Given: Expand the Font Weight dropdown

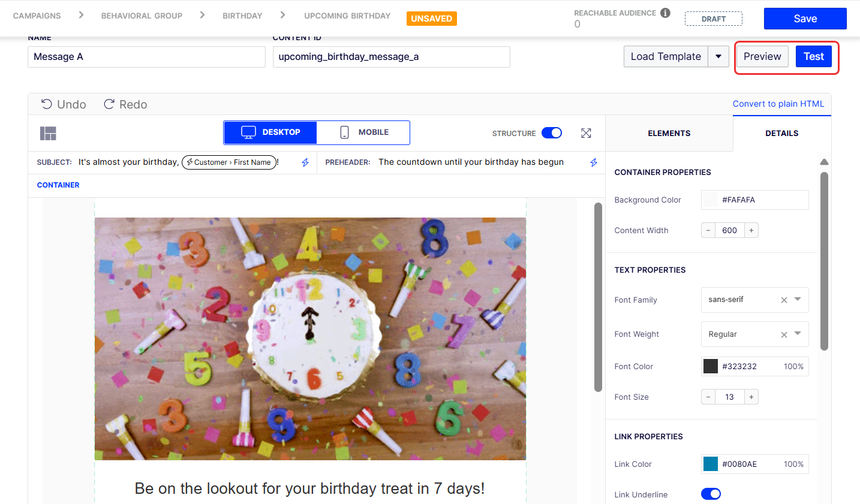Looking at the screenshot, I should 798,334.
